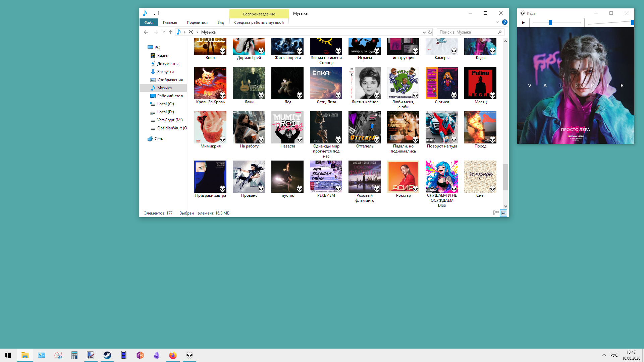The image size is (644, 362).
Task: Select PC in the navigation pane
Action: [157, 48]
